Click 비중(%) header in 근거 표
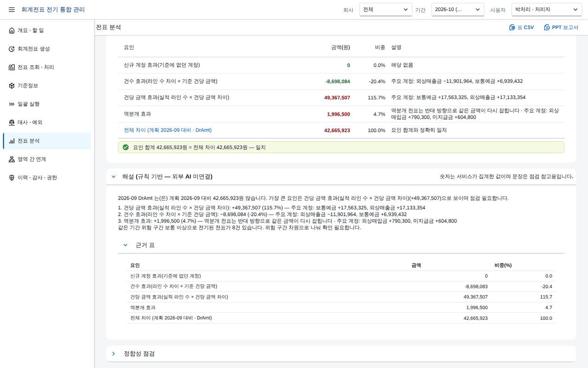 (503, 265)
